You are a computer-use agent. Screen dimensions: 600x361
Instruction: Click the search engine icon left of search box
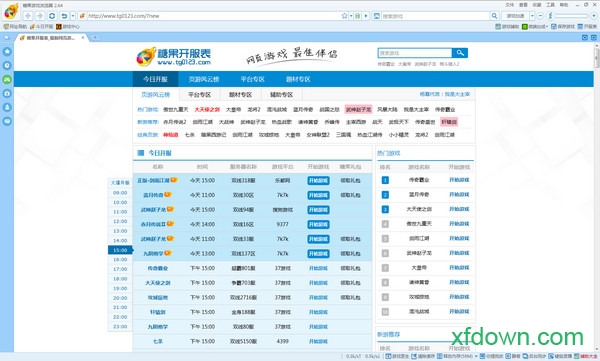377,16
